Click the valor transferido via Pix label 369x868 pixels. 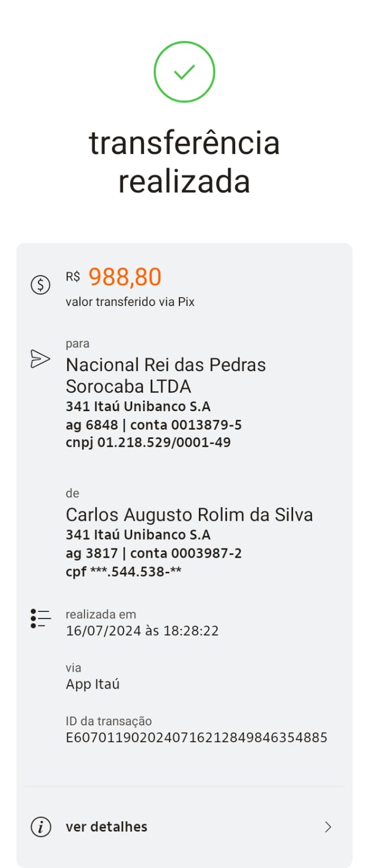130,302
